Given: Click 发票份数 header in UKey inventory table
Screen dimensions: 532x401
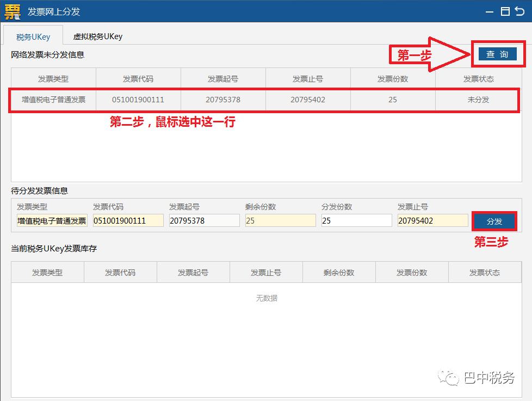Looking at the screenshot, I should pos(412,273).
